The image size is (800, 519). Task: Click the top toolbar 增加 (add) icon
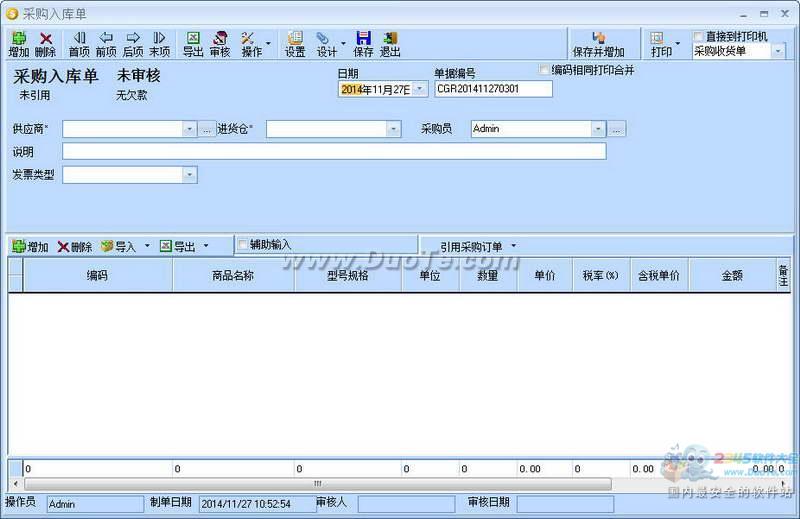click(19, 44)
